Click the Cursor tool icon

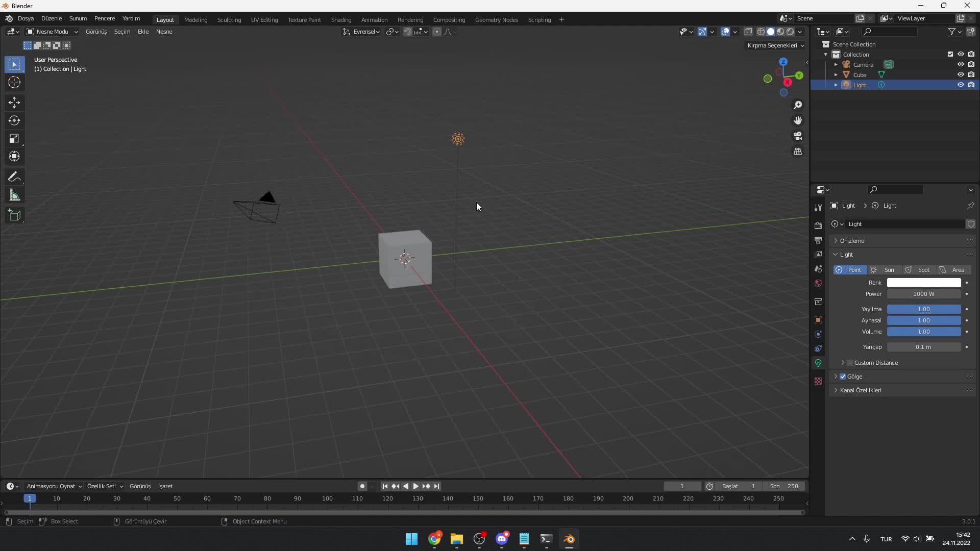click(15, 82)
